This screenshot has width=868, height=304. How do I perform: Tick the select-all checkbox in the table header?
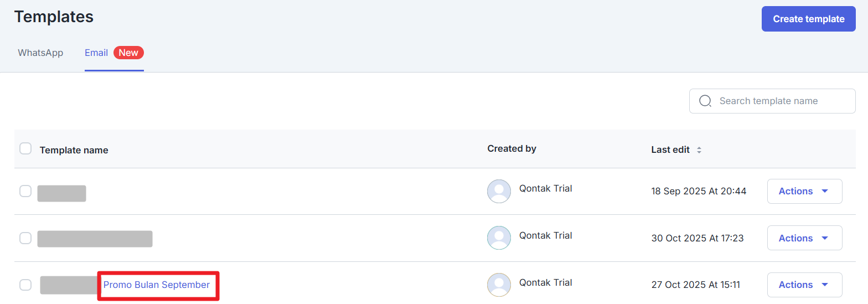click(25, 148)
